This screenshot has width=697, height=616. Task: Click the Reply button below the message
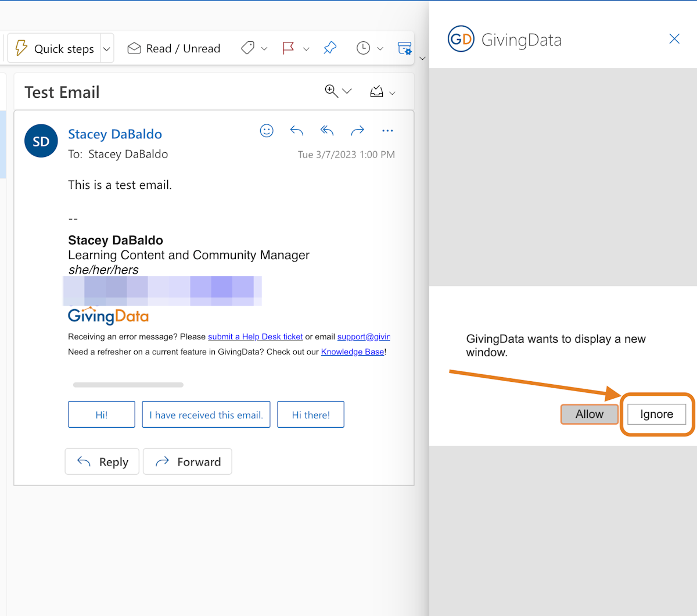[x=102, y=461]
